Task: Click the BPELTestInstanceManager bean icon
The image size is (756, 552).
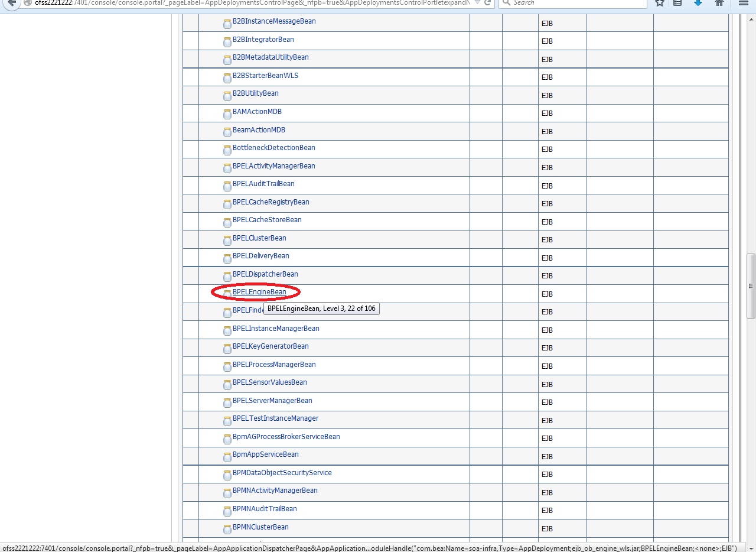Action: click(227, 421)
